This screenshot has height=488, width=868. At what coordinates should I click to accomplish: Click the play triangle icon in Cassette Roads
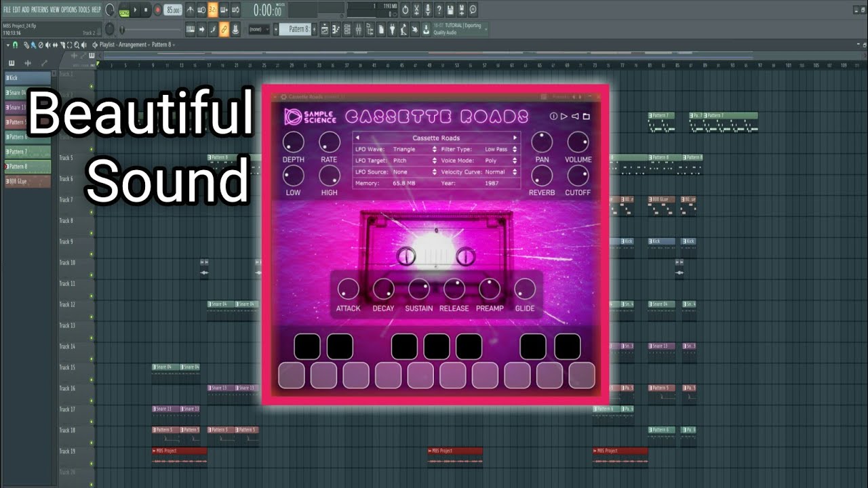(x=564, y=116)
